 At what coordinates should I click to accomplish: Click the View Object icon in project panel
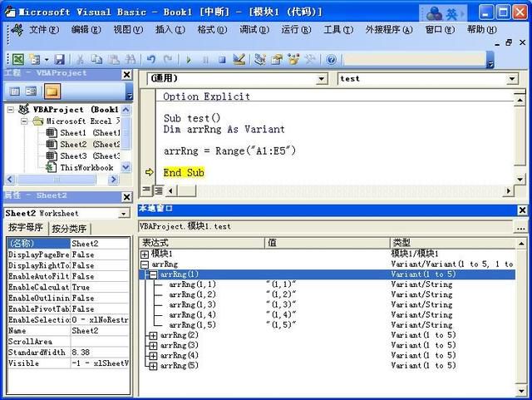pos(31,91)
